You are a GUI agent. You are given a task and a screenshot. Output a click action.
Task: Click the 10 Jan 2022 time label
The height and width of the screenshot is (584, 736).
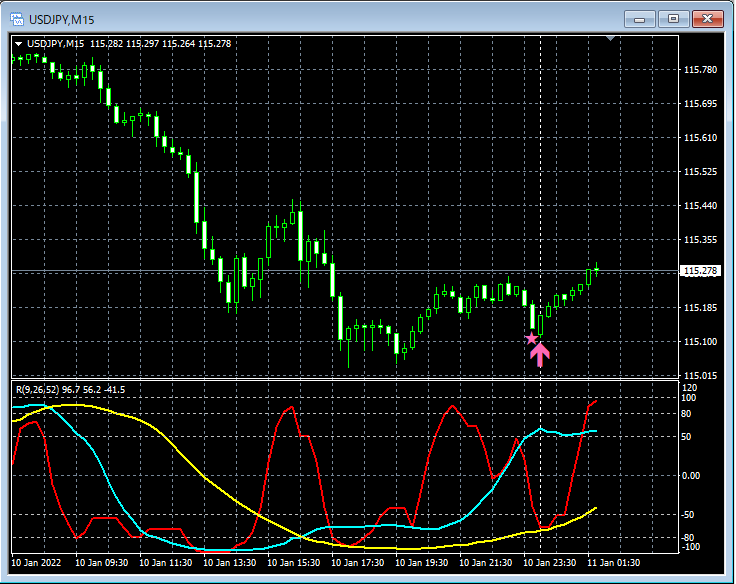coord(36,562)
